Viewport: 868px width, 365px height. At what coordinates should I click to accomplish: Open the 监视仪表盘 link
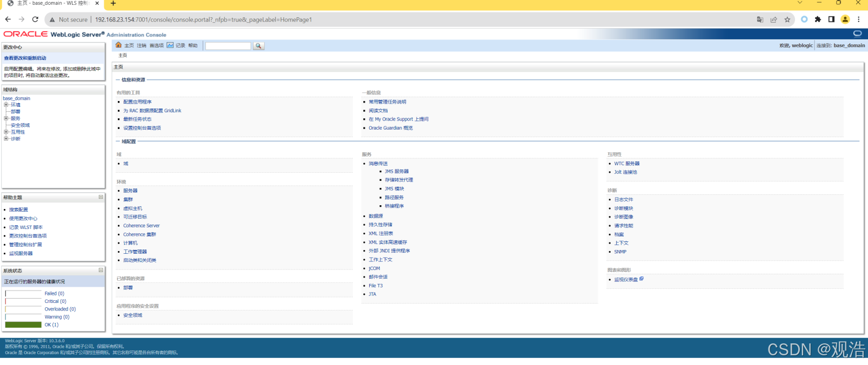pyautogui.click(x=626, y=280)
